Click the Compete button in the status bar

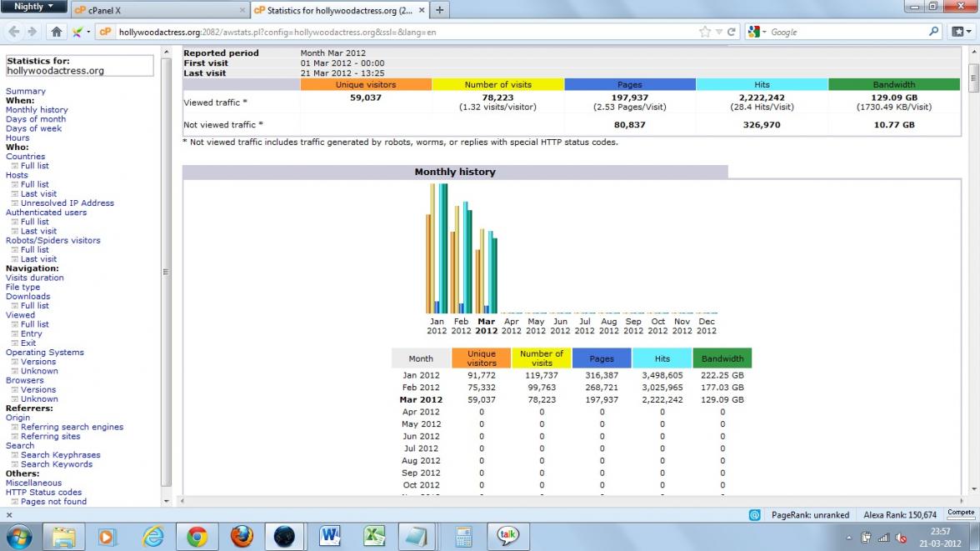961,513
